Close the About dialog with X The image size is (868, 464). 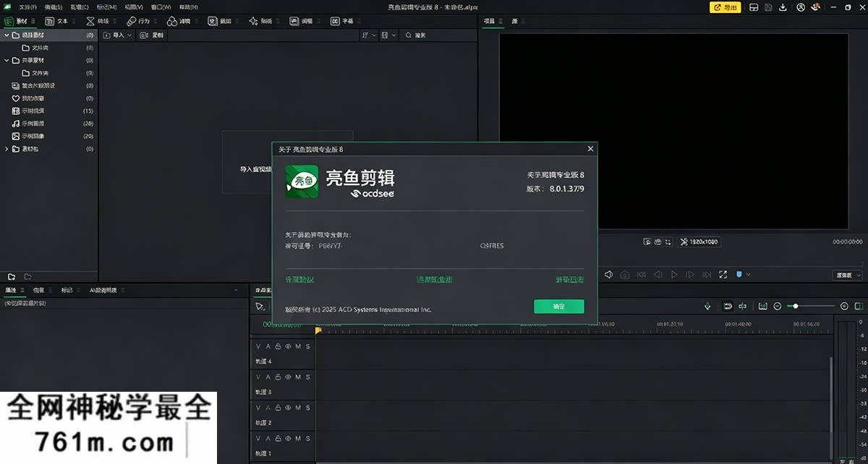[x=590, y=149]
